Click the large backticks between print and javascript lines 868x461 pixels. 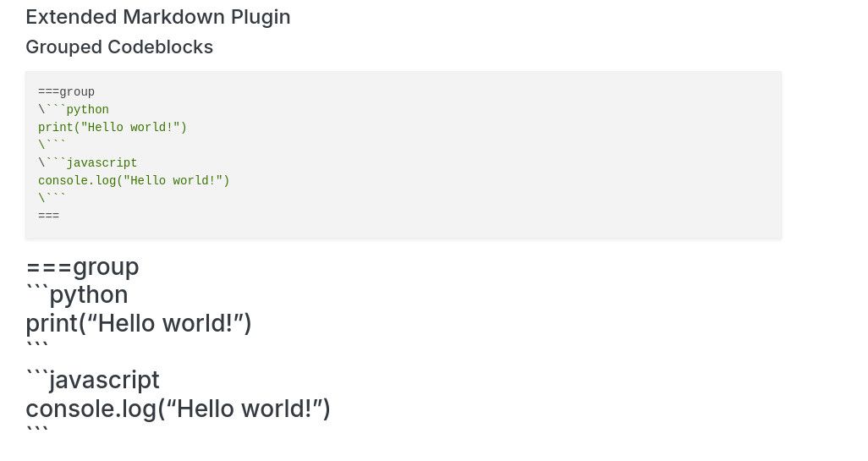tap(37, 347)
